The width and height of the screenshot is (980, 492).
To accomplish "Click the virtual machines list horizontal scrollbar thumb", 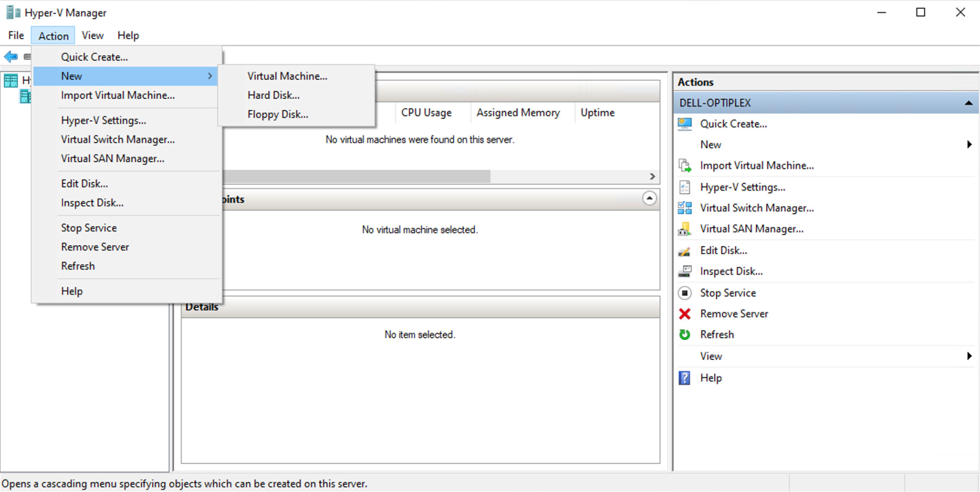I will 356,177.
